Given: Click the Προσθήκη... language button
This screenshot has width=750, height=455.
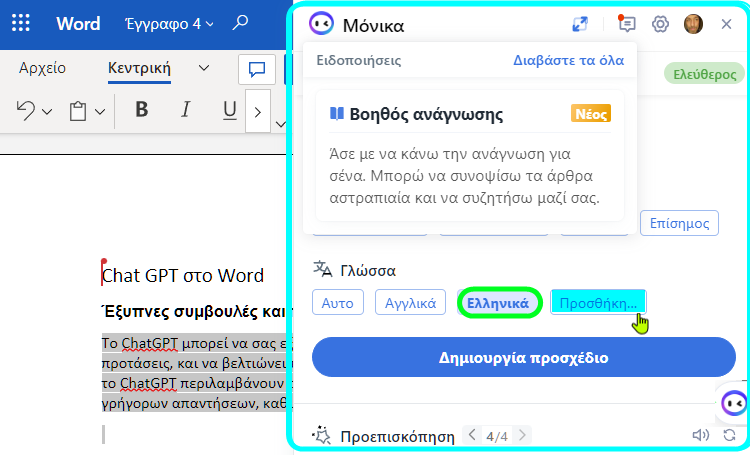Looking at the screenshot, I should (x=598, y=303).
